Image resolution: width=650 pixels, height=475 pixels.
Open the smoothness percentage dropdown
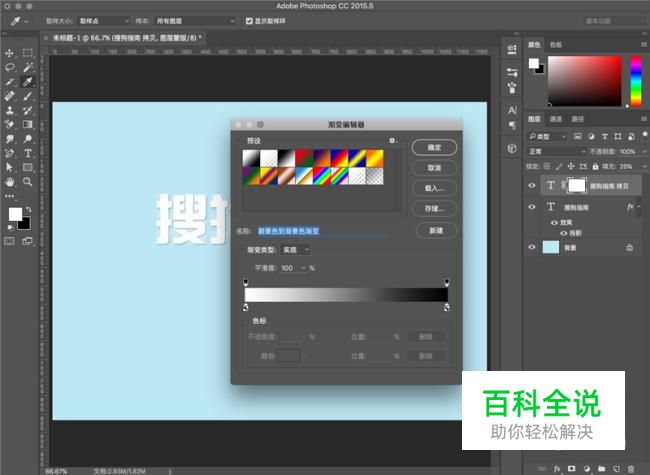pos(303,268)
